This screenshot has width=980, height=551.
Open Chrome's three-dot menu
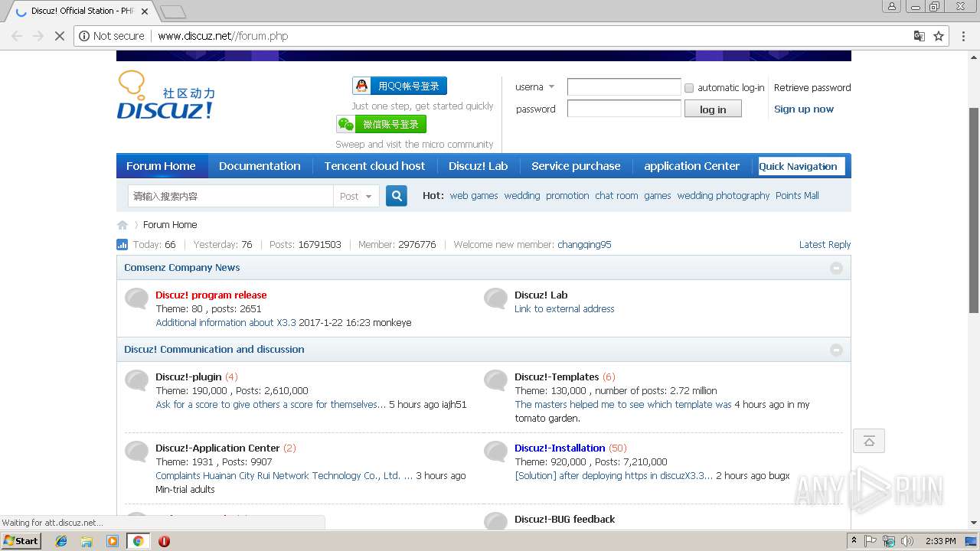(x=964, y=36)
